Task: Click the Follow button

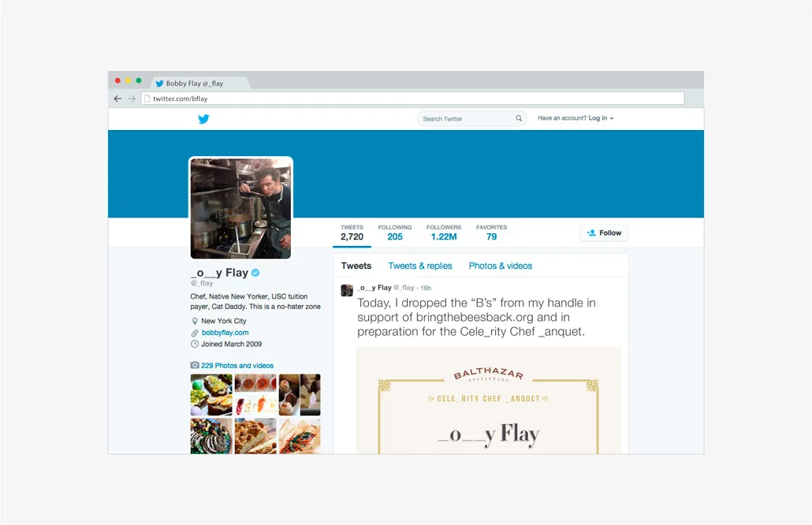Action: tap(604, 233)
